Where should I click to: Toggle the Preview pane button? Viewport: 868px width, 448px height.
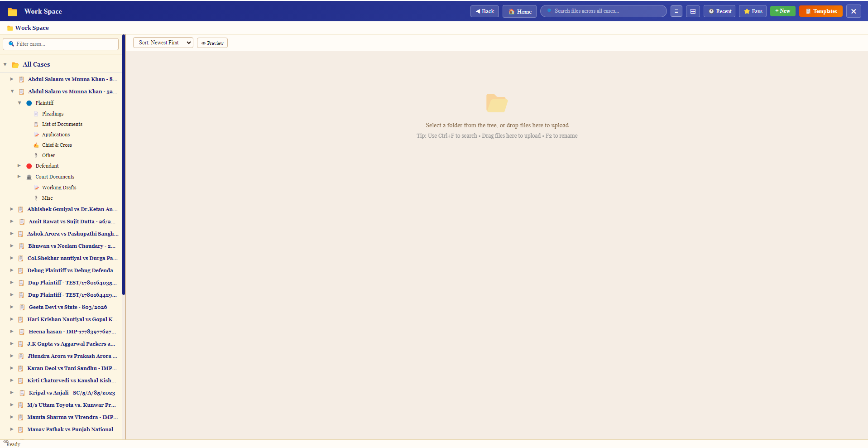coord(212,43)
